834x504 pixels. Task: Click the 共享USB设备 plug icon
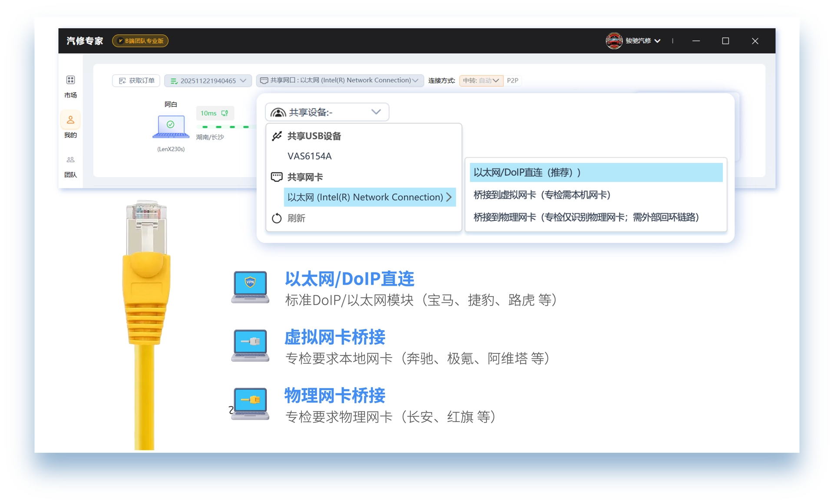(x=277, y=136)
